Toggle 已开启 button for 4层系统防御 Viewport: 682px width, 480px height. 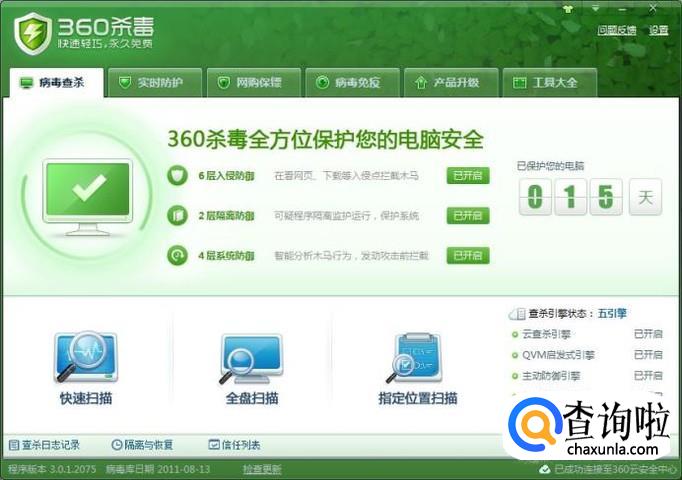click(468, 256)
